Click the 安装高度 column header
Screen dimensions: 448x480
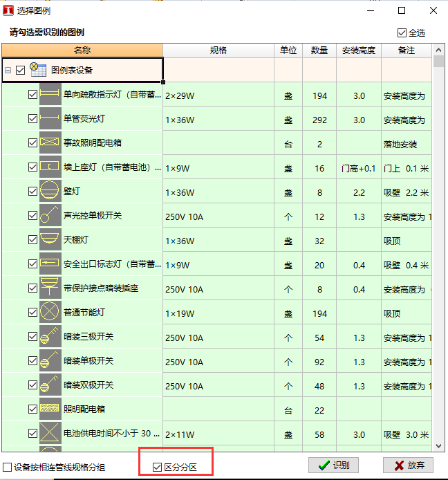[x=358, y=50]
